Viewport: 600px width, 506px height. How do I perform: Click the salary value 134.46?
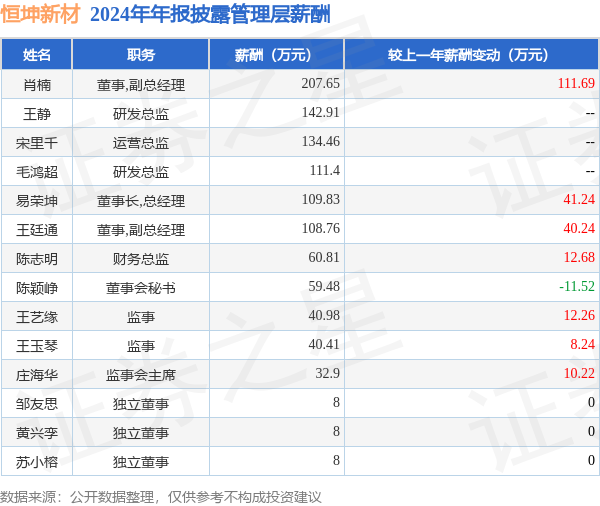click(320, 141)
